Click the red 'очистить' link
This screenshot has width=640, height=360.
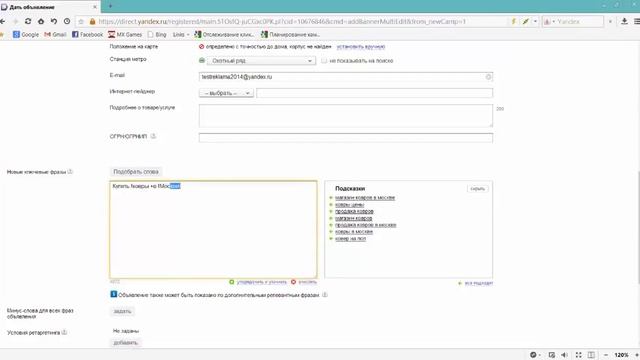coord(307,282)
